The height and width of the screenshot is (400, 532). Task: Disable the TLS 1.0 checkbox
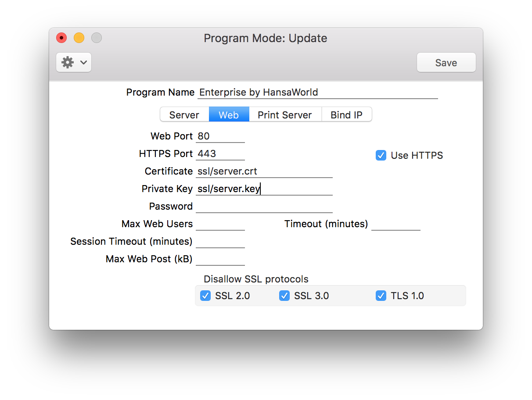[x=381, y=296]
